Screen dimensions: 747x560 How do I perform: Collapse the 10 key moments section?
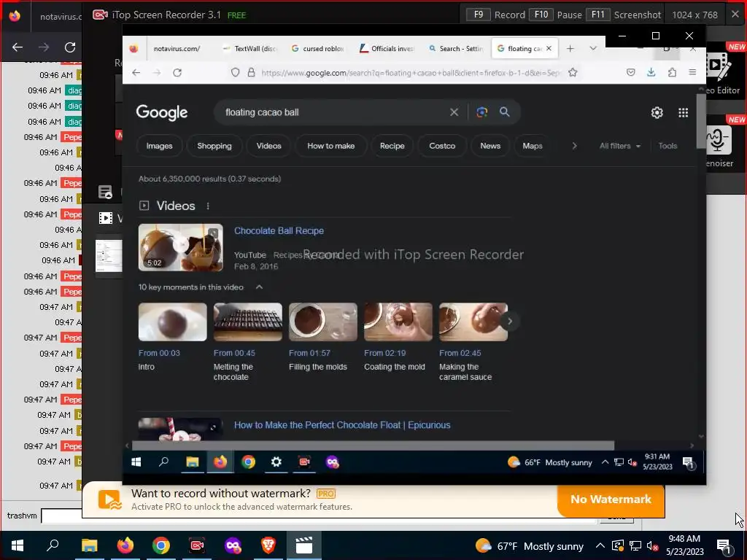point(259,287)
